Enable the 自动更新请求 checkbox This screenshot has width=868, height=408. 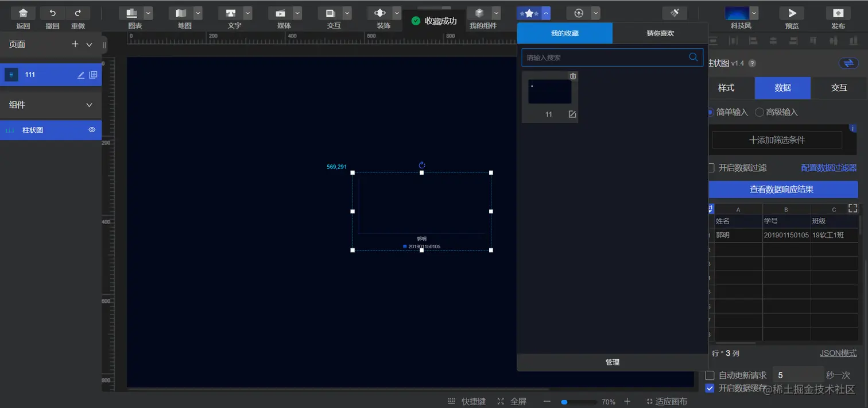710,375
